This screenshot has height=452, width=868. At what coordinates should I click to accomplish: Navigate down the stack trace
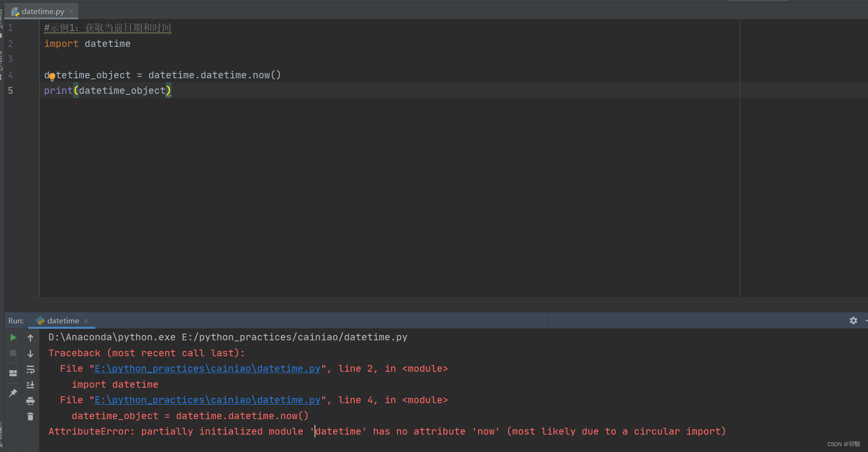pos(30,354)
